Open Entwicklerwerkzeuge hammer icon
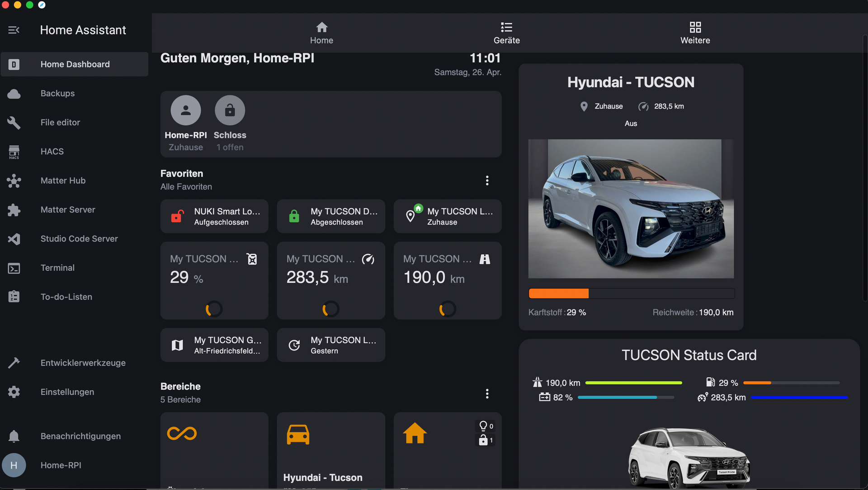This screenshot has height=490, width=868. coord(14,363)
